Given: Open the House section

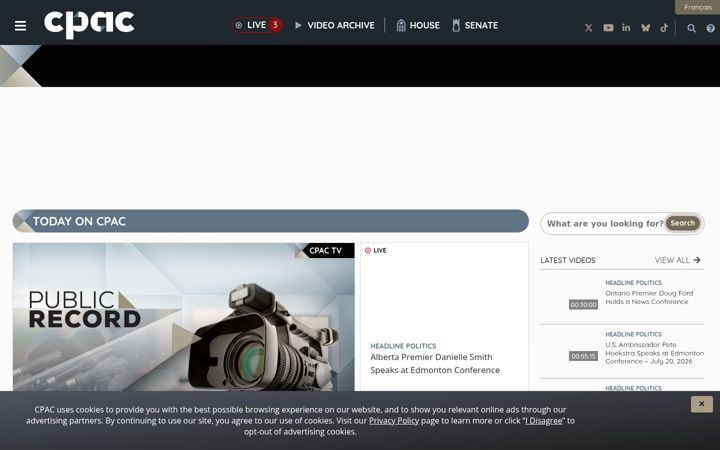Looking at the screenshot, I should click(418, 25).
